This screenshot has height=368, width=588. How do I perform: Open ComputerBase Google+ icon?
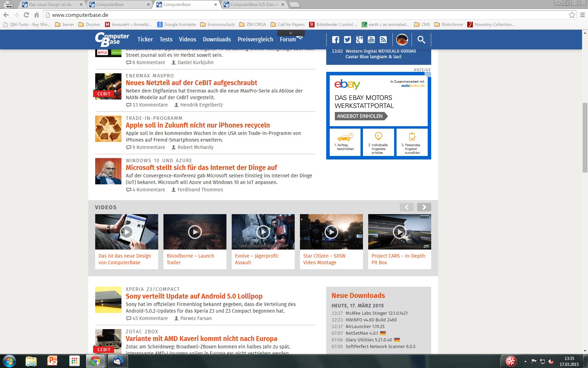coord(359,40)
